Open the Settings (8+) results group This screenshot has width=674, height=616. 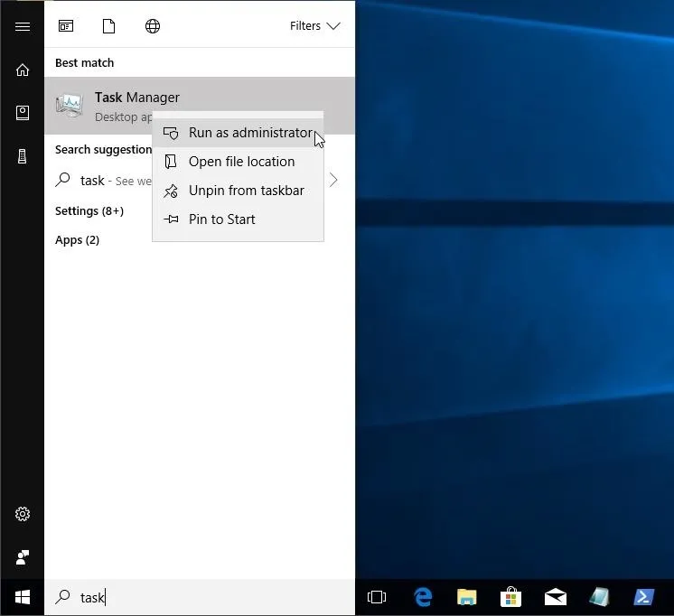pyautogui.click(x=89, y=211)
